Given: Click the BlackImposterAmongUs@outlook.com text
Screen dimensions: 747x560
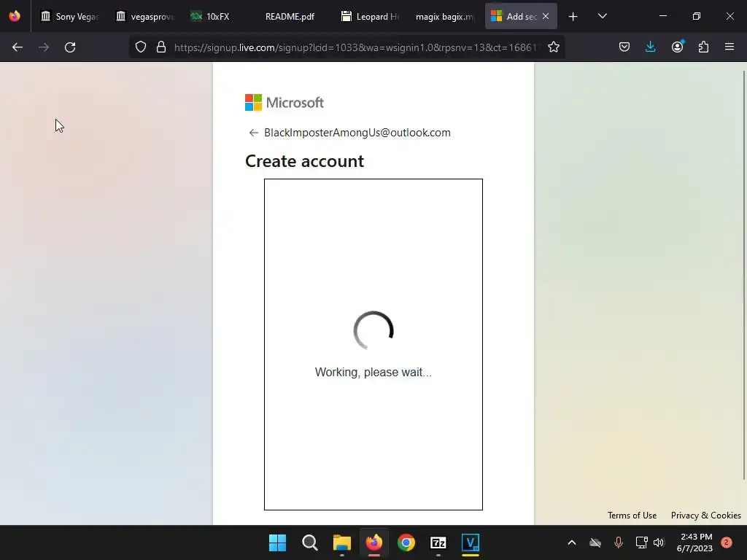Looking at the screenshot, I should coord(357,133).
